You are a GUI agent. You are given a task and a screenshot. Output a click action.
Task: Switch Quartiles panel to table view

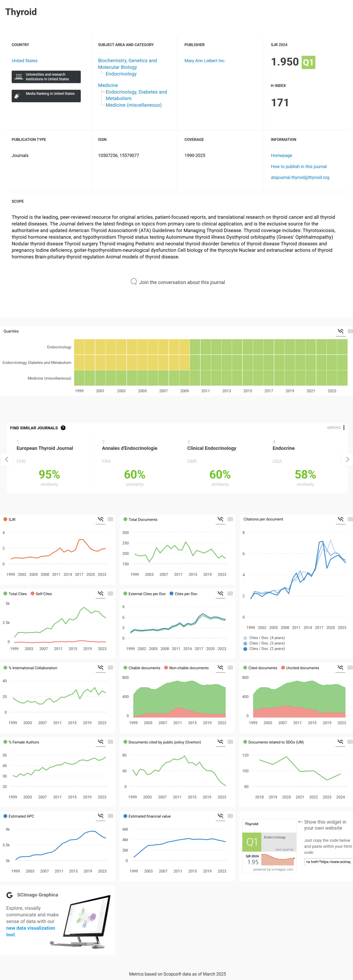(x=350, y=331)
